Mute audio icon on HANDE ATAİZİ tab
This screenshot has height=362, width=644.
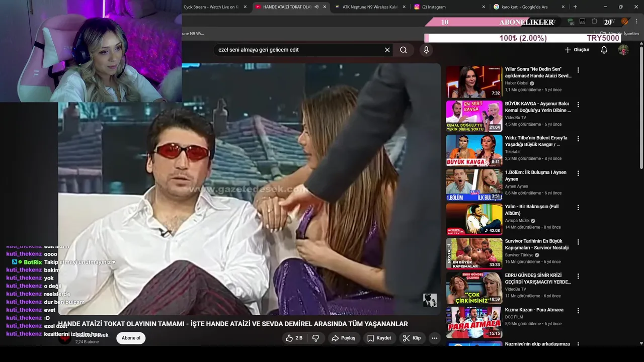[316, 7]
